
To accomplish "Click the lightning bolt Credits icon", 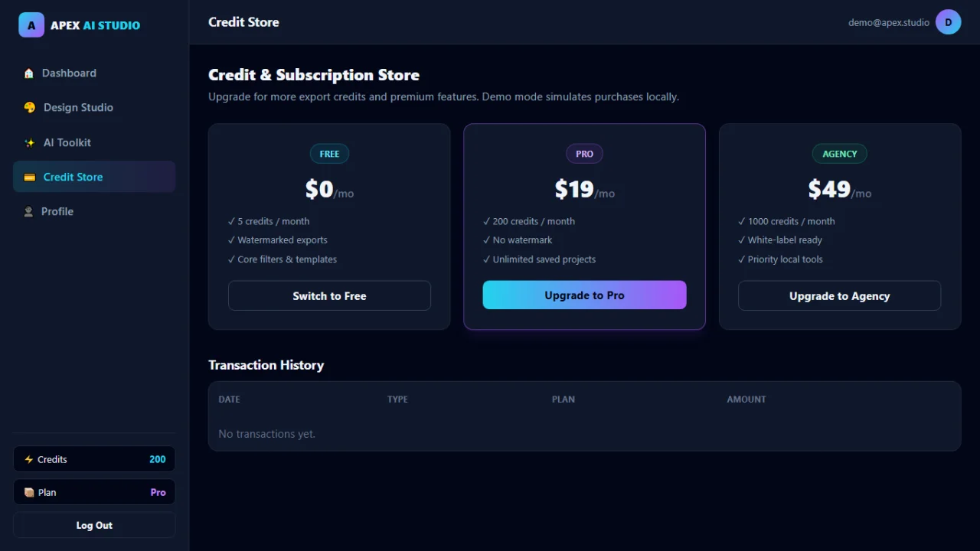I will pos(29,459).
